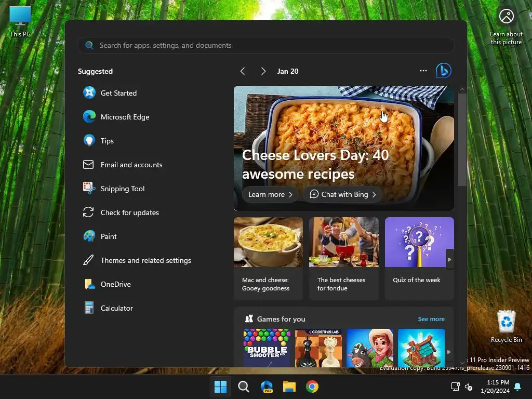The image size is (532, 399).
Task: Open notification bell in system tray
Action: 518,387
